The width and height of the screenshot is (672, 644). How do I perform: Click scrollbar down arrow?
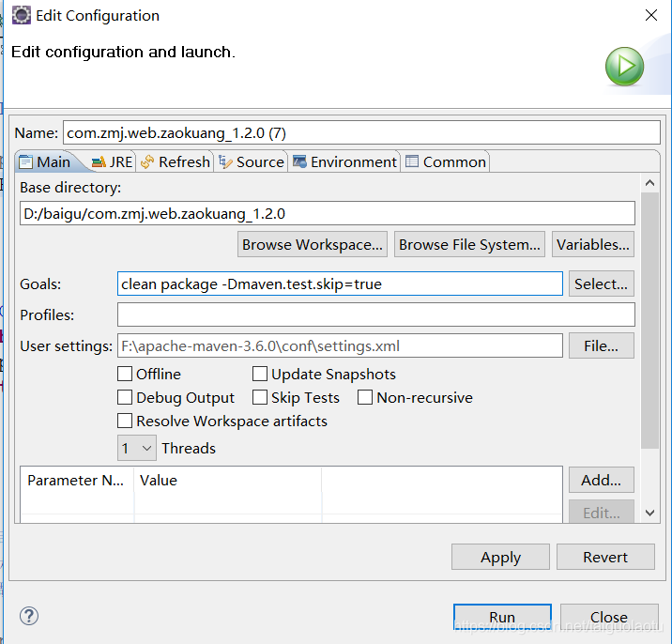[649, 513]
